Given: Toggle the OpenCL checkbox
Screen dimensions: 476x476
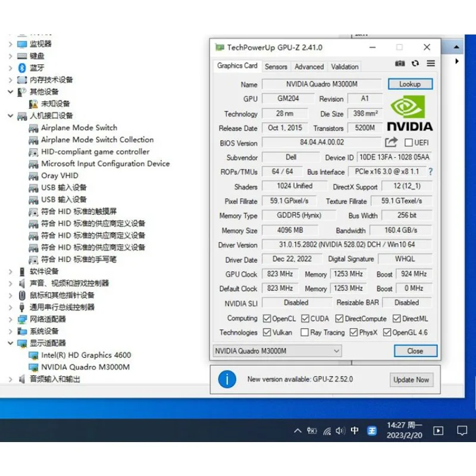Looking at the screenshot, I should click(x=267, y=319).
